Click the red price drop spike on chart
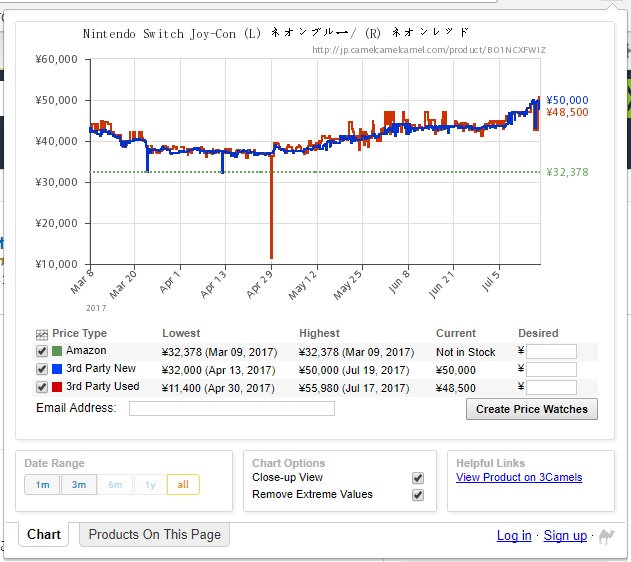 click(x=271, y=209)
